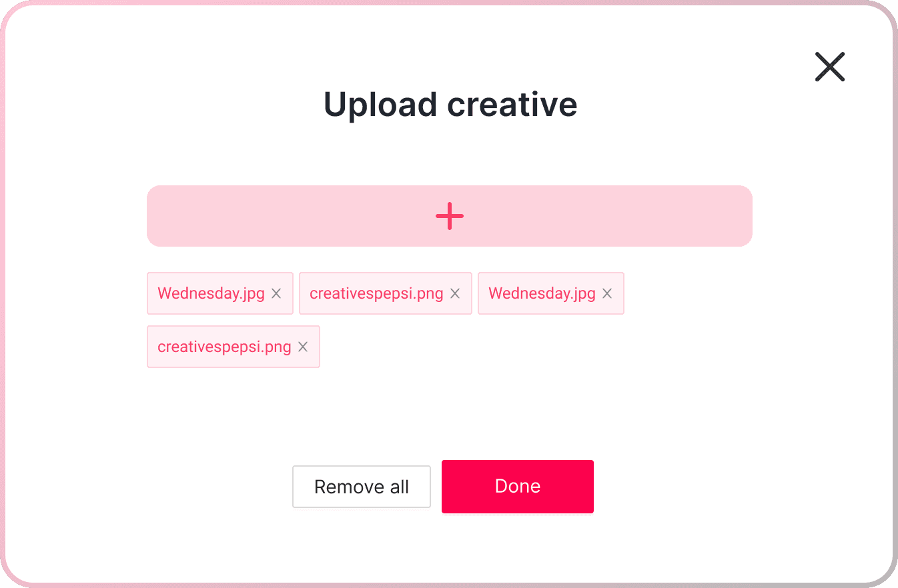Select the top-row creativespepsi.png tag label

376,293
